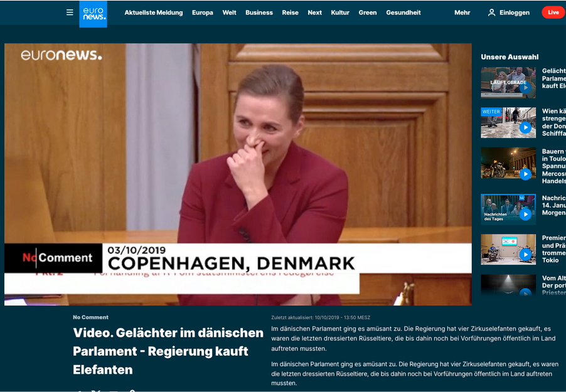Screen dimensions: 566x392
Task: Play the 'Nachrichten des Tages' video
Action: 525,215
